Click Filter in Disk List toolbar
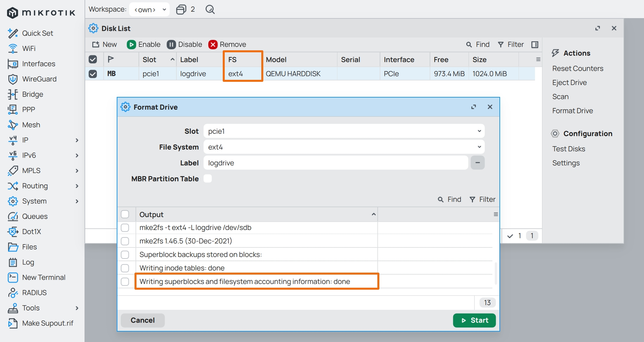The image size is (644, 342). (x=511, y=45)
